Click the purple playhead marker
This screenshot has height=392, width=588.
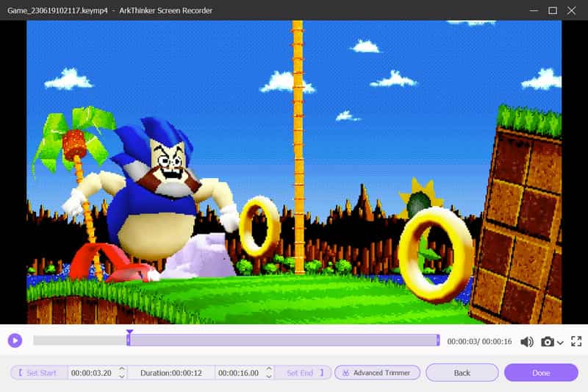pyautogui.click(x=129, y=332)
